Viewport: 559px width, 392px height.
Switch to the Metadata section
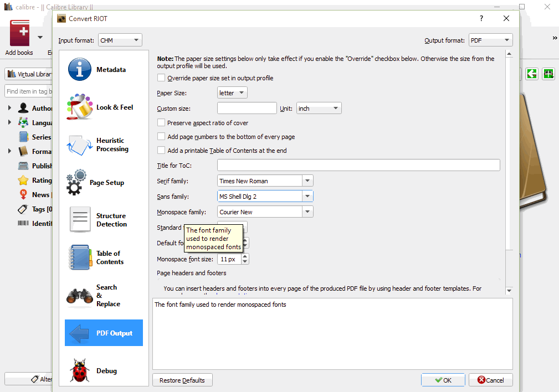104,70
